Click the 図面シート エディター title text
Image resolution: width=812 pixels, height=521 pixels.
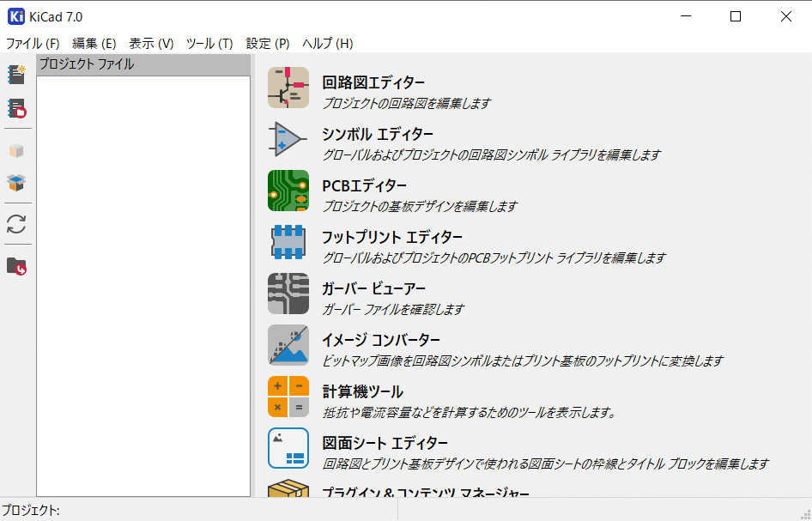tap(385, 443)
